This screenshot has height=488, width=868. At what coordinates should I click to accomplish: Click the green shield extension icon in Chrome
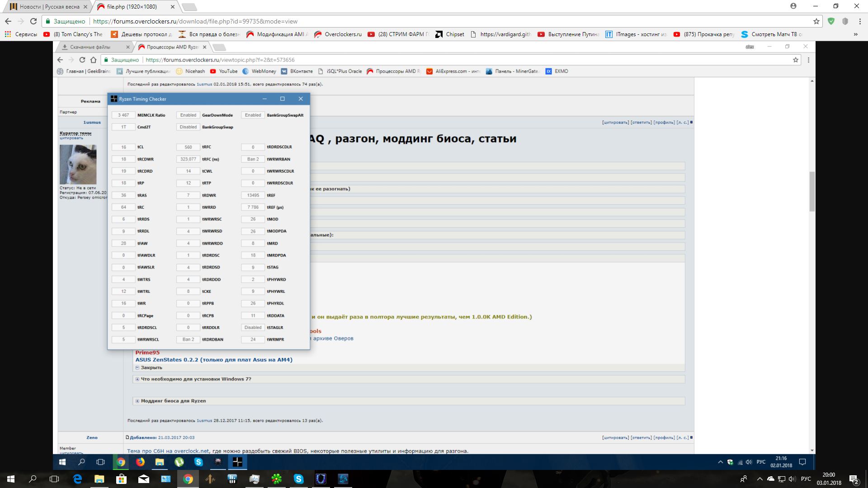tap(831, 21)
